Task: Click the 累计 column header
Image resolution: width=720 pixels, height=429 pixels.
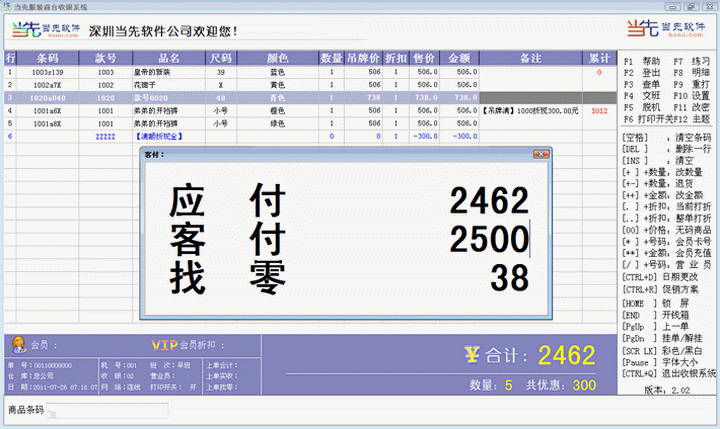Action: 599,59
